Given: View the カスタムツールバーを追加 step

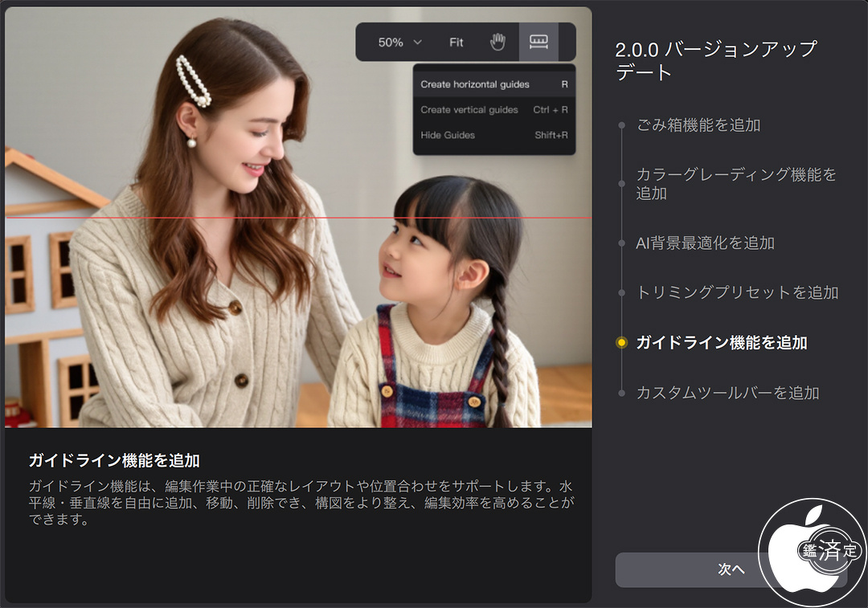Looking at the screenshot, I should [x=727, y=393].
